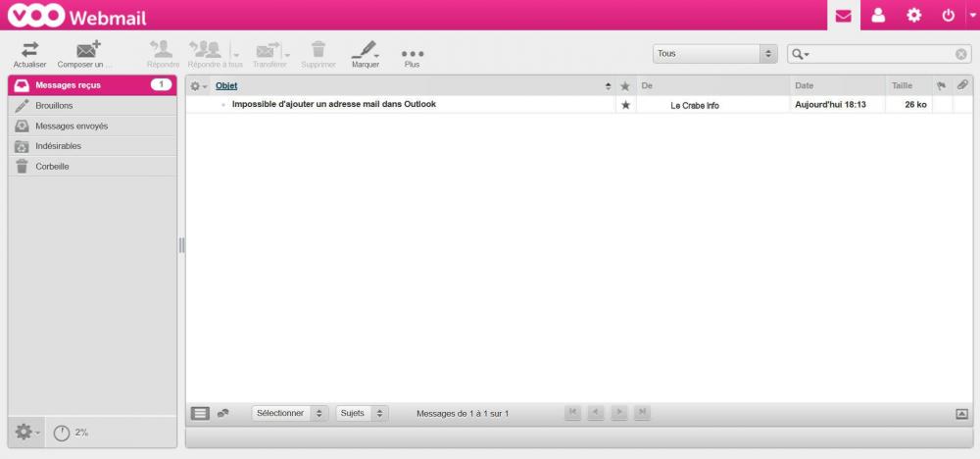The image size is (980, 459).
Task: Sort messages by Objet column
Action: click(226, 86)
